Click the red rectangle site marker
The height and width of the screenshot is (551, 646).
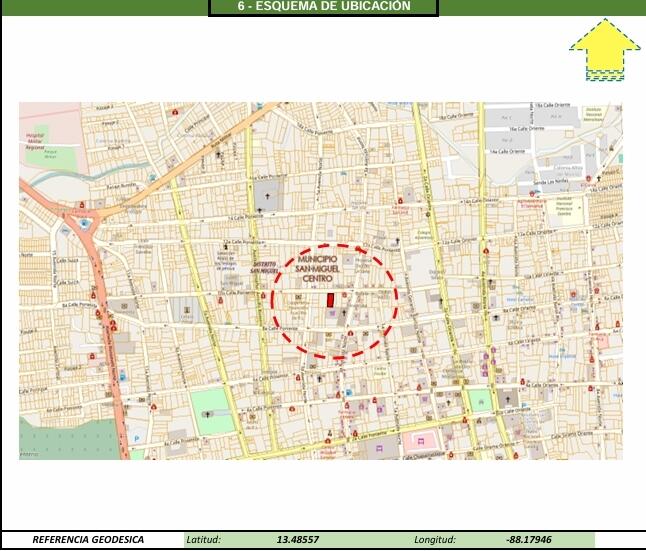pos(330,300)
